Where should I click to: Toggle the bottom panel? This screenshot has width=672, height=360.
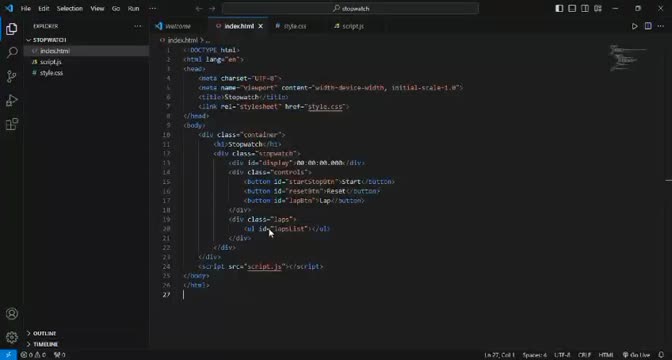click(x=572, y=9)
